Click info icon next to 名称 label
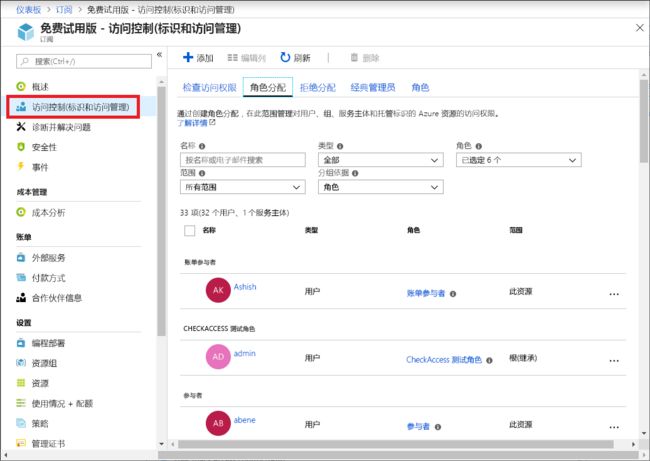The width and height of the screenshot is (650, 461). (202, 146)
